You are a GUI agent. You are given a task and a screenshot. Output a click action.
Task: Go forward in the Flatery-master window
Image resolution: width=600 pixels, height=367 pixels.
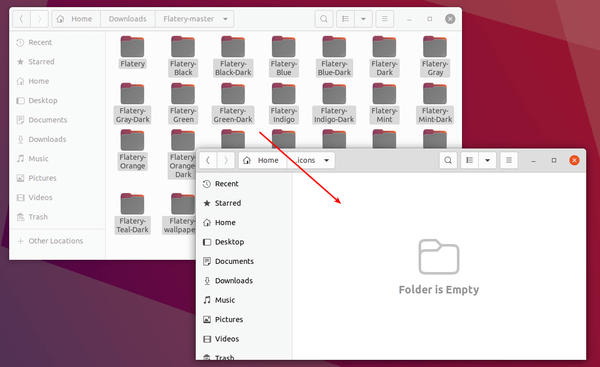tap(39, 19)
